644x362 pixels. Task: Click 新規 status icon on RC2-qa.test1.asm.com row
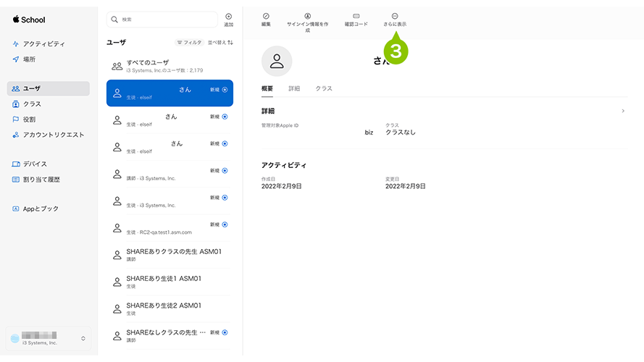[225, 224]
